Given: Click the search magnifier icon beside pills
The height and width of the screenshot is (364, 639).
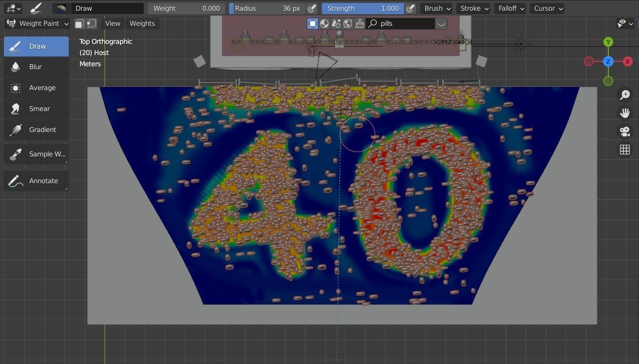Looking at the screenshot, I should point(373,23).
